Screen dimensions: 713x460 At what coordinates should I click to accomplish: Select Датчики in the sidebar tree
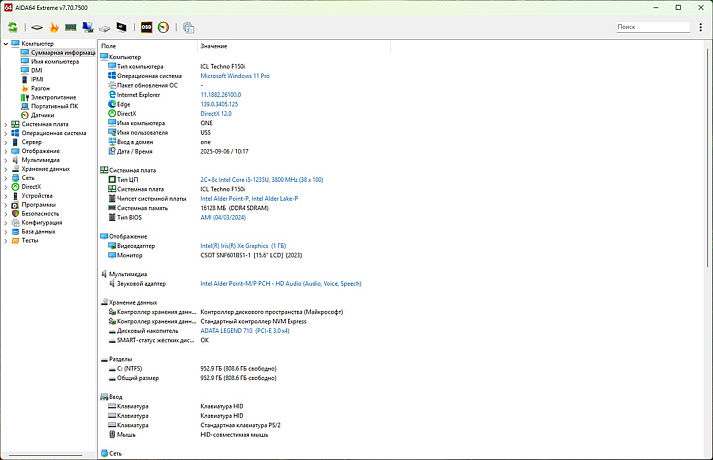(42, 115)
